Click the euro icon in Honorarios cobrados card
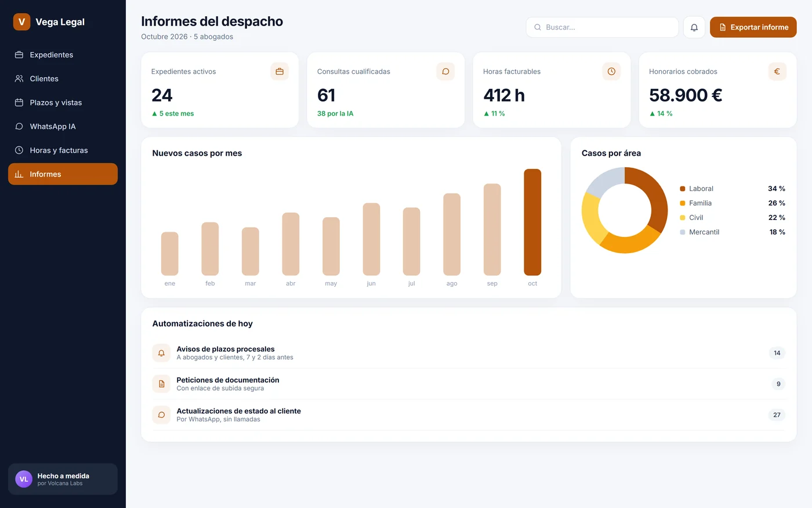Image resolution: width=812 pixels, height=508 pixels. tap(777, 71)
